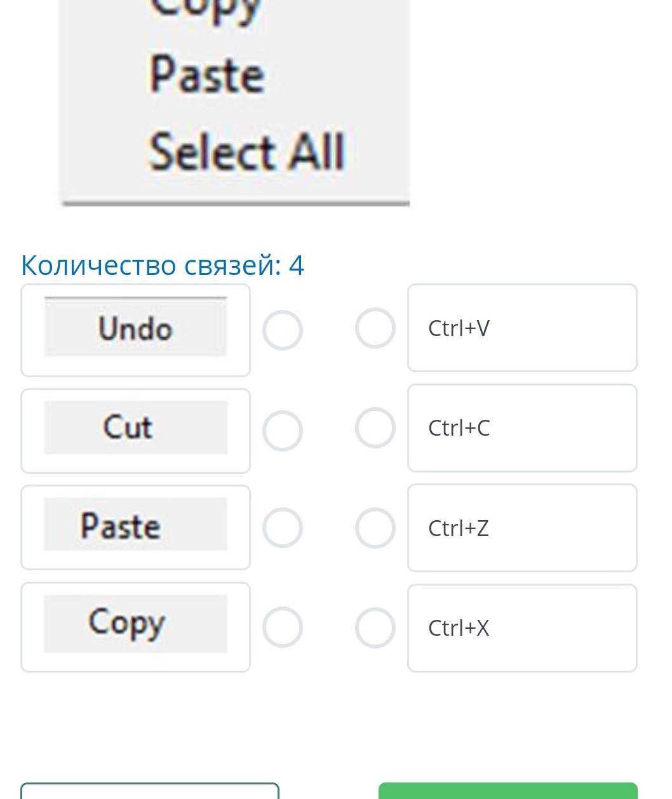The image size is (672, 799).
Task: Select the radio button beside the Paste card
Action: pyautogui.click(x=283, y=528)
